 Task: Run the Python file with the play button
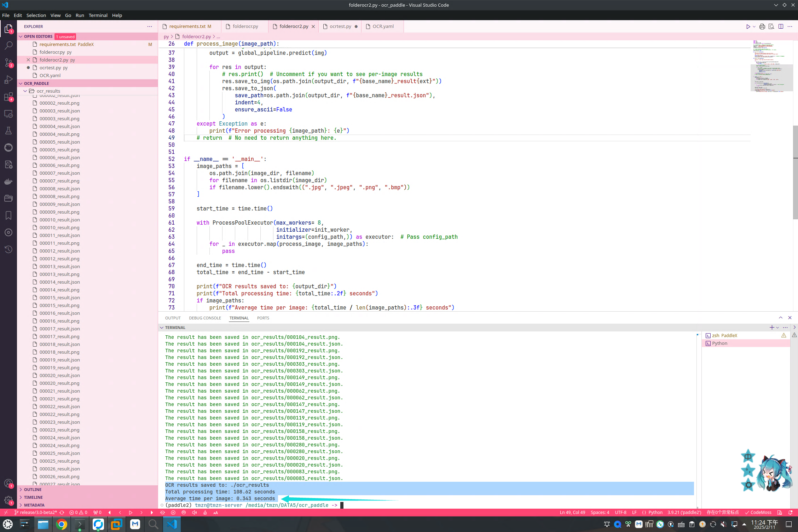point(748,26)
